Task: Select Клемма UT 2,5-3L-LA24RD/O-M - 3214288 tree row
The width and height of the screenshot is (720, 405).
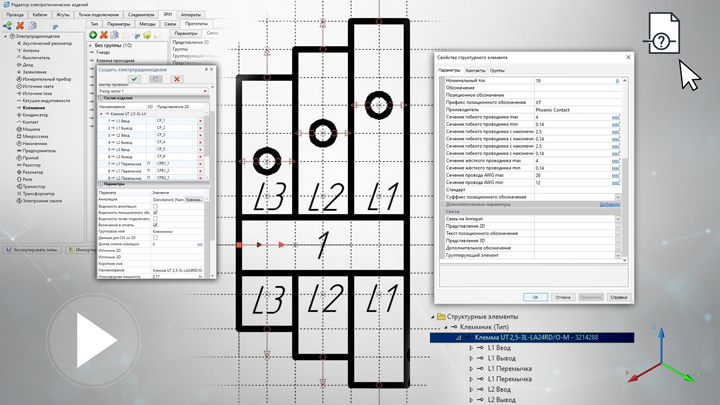Action: [532, 338]
